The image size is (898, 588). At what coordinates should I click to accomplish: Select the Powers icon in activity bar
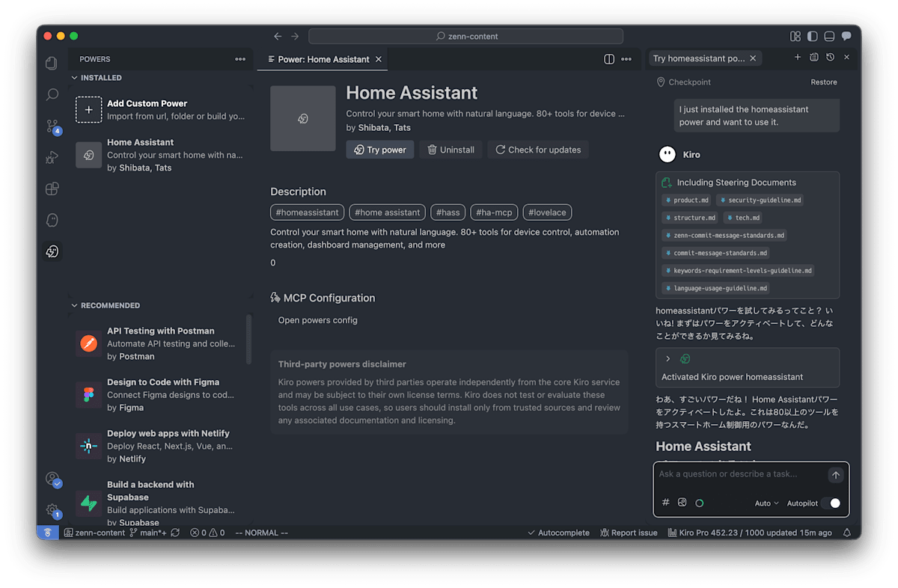click(52, 251)
